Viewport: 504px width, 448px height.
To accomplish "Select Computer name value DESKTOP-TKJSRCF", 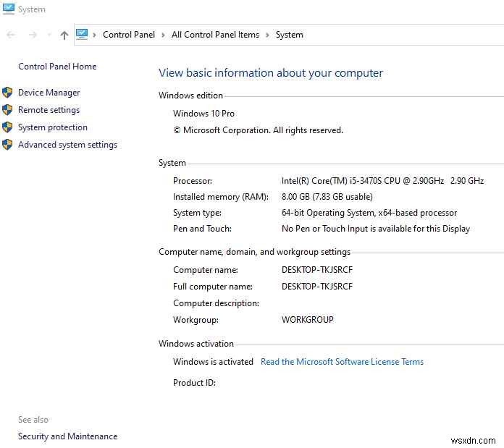I will coord(317,270).
